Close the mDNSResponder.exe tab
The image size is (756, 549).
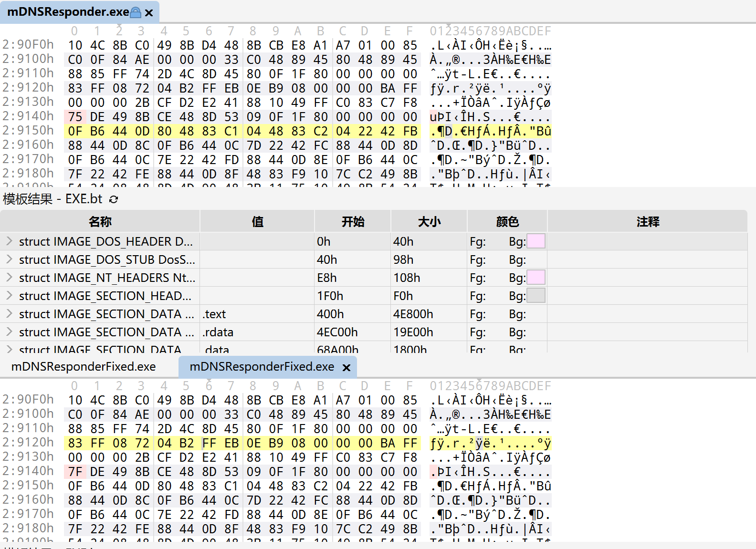click(149, 13)
